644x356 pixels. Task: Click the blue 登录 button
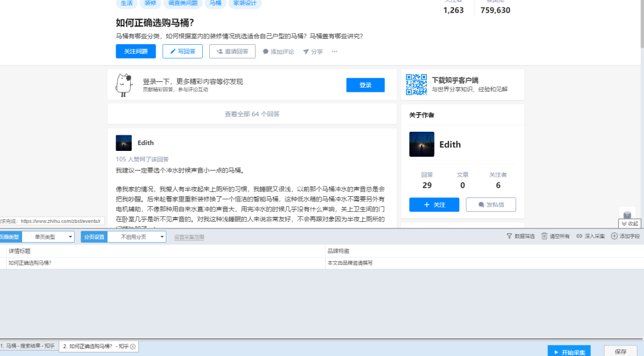pyautogui.click(x=365, y=85)
